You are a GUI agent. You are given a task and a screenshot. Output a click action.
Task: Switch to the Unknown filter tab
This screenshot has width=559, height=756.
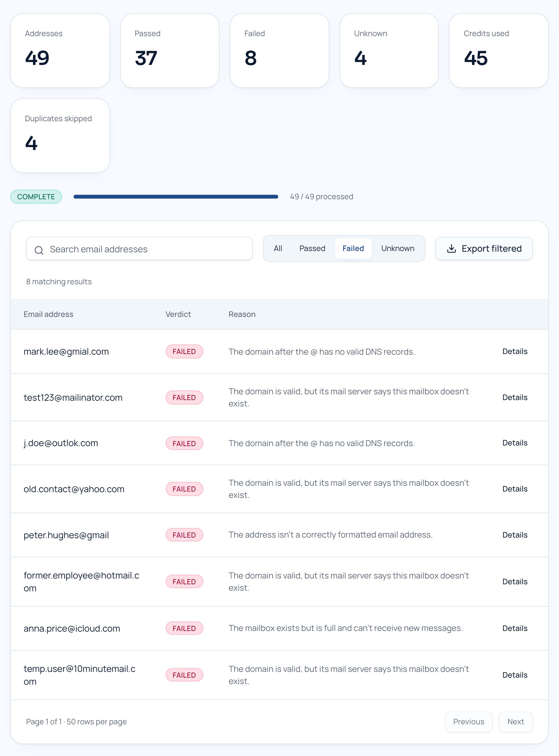point(398,249)
